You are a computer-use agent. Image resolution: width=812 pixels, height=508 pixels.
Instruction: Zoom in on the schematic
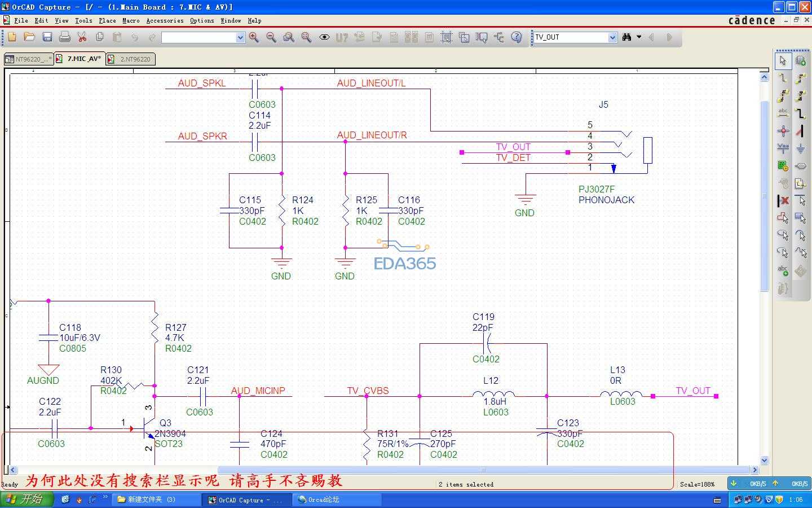pos(254,37)
